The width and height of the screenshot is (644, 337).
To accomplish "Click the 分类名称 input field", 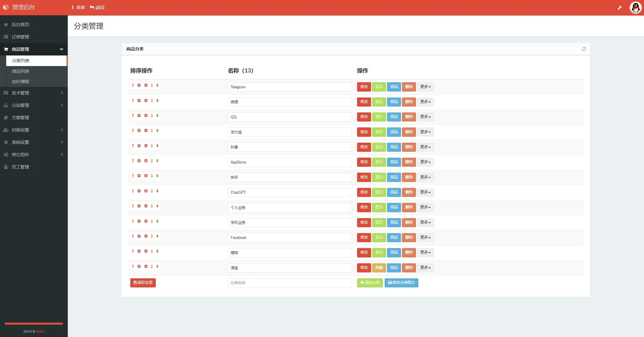I will click(x=290, y=283).
